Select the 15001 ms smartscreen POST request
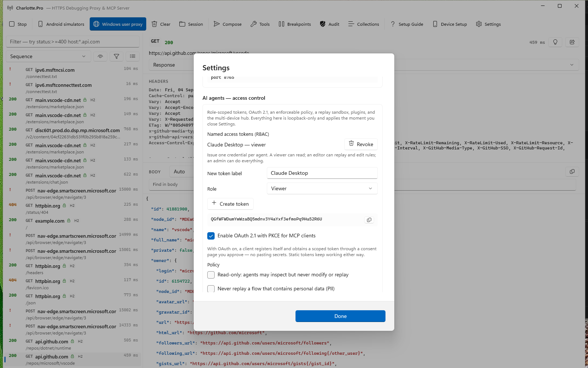Image resolution: width=588 pixels, height=368 pixels. coord(73,254)
